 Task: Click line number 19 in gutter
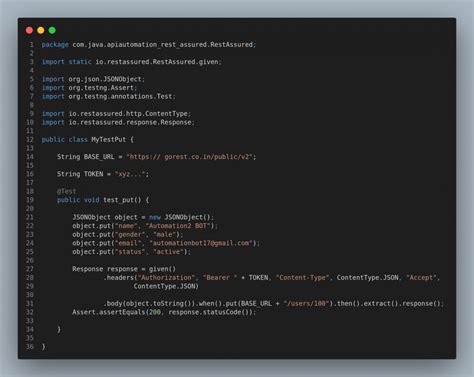[x=30, y=200]
